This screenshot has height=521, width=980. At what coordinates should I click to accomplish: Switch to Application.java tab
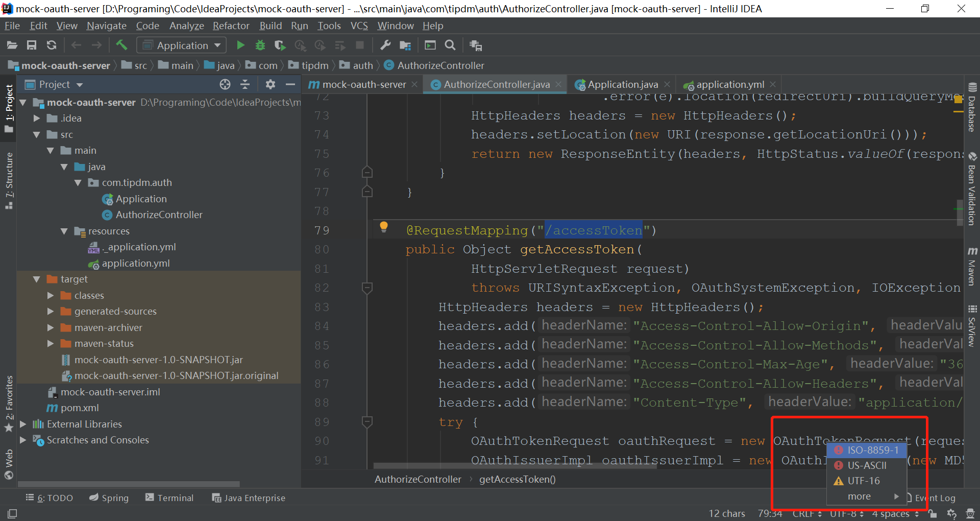[x=623, y=84]
